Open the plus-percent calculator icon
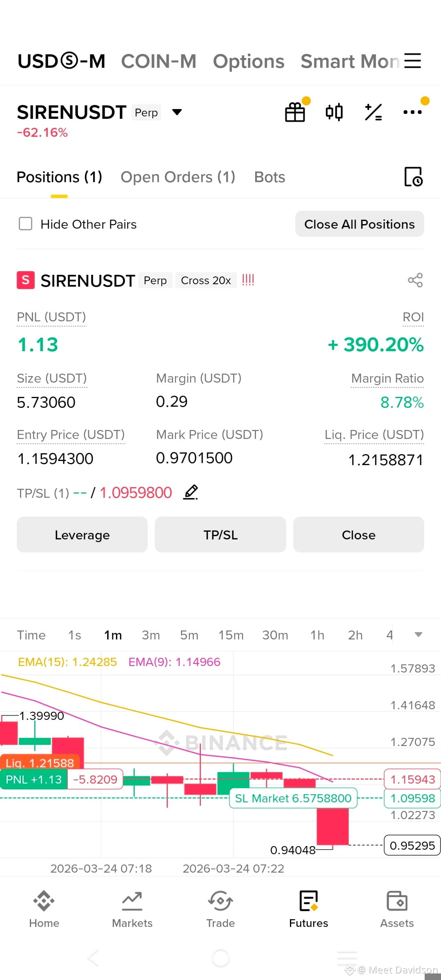The image size is (441, 980). 373,112
